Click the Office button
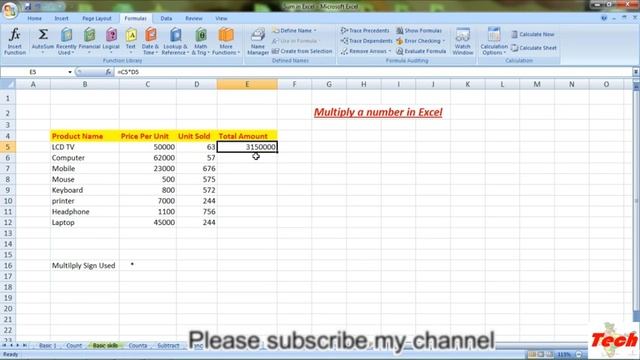 (x=9, y=9)
